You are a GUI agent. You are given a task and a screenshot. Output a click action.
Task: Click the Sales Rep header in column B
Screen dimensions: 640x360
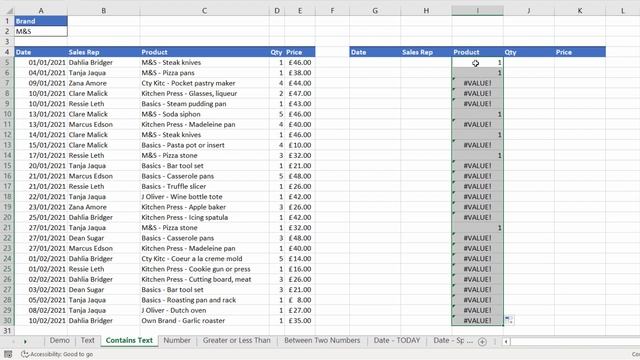(104, 52)
